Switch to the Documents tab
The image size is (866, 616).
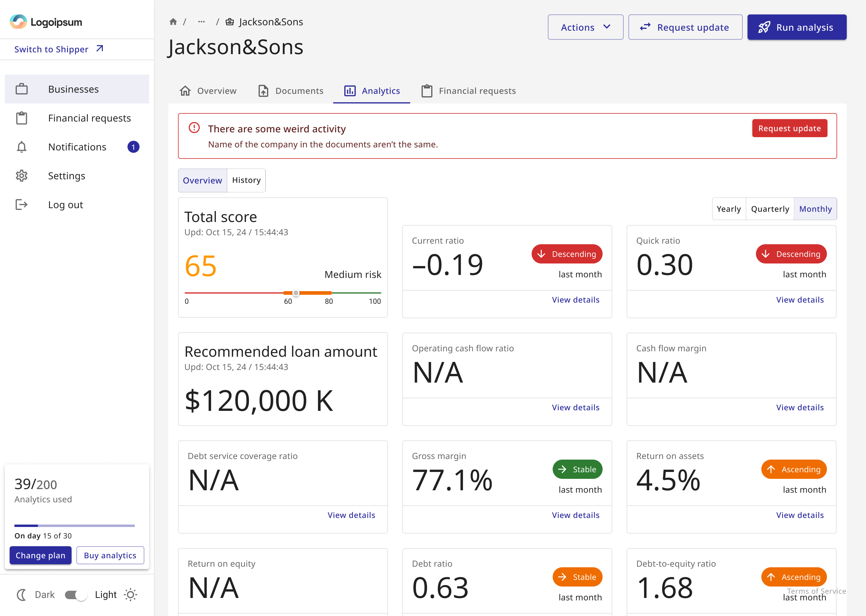pyautogui.click(x=290, y=91)
